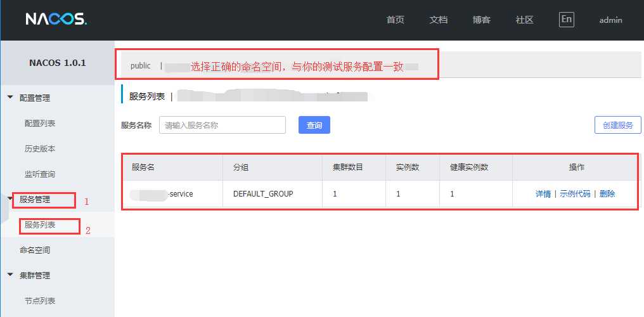This screenshot has height=317, width=644.
Task: Click the service name ending in -service
Action: coord(162,194)
